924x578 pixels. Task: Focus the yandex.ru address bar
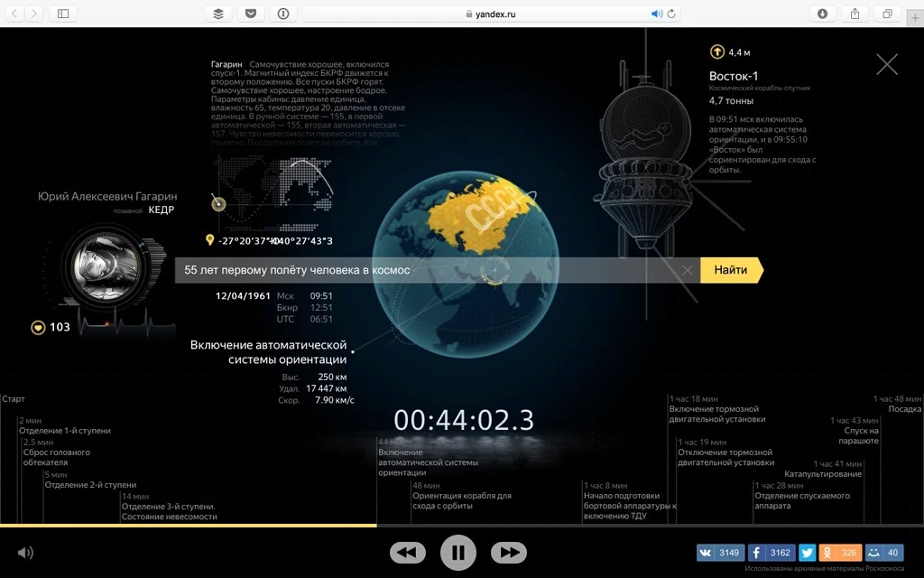pos(491,14)
